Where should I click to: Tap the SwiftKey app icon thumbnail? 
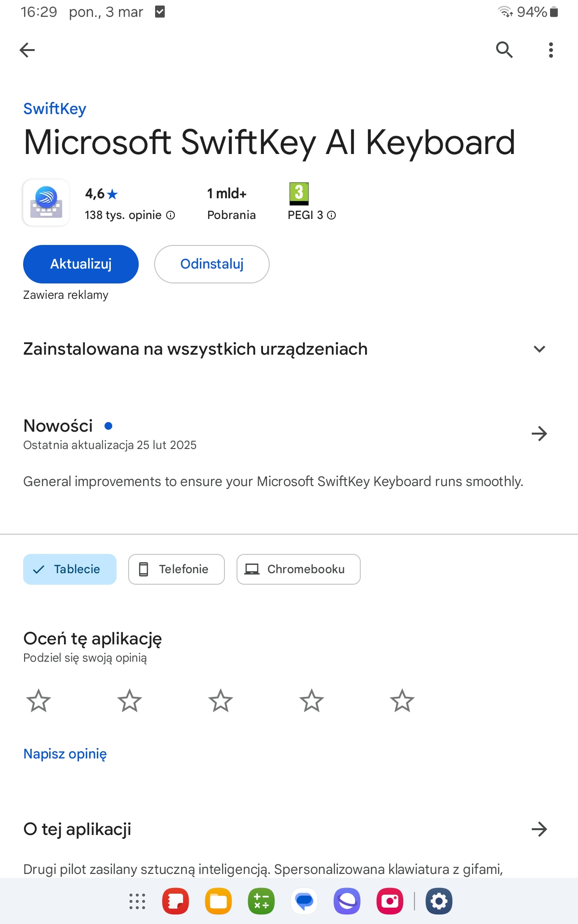46,203
